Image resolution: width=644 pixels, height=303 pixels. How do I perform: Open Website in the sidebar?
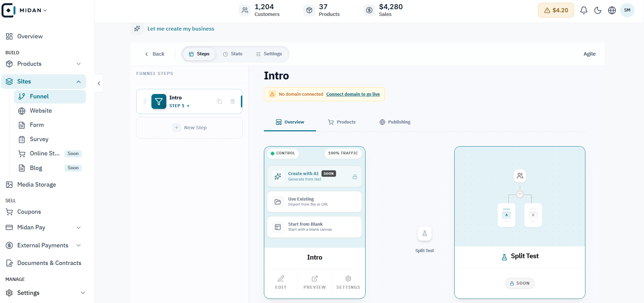click(x=50, y=111)
